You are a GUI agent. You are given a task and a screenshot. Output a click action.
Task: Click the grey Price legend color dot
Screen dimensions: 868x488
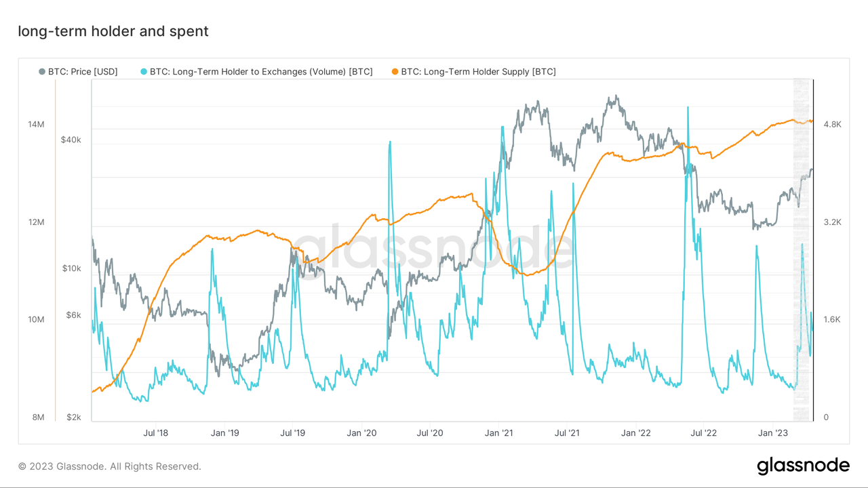(x=42, y=71)
